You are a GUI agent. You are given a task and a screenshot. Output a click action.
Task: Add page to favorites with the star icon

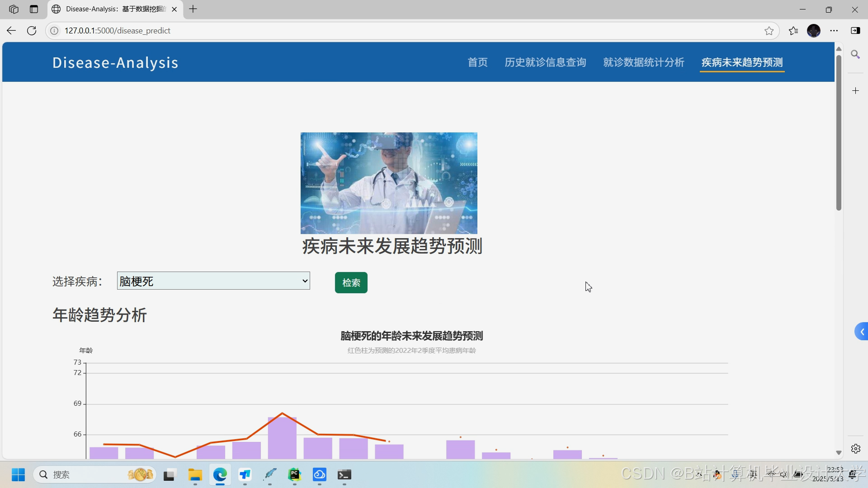tap(769, 31)
